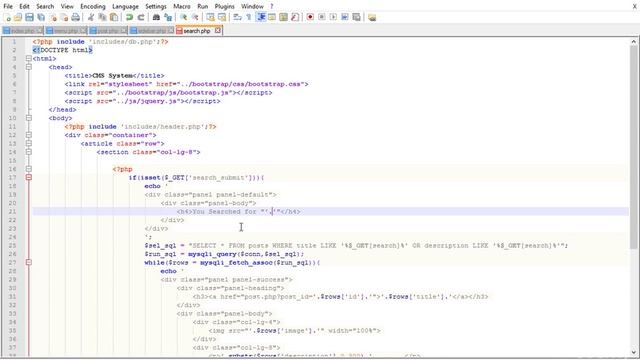Open user defined language dialog icon
Image resolution: width=640 pixels, height=360 pixels.
(x=272, y=17)
